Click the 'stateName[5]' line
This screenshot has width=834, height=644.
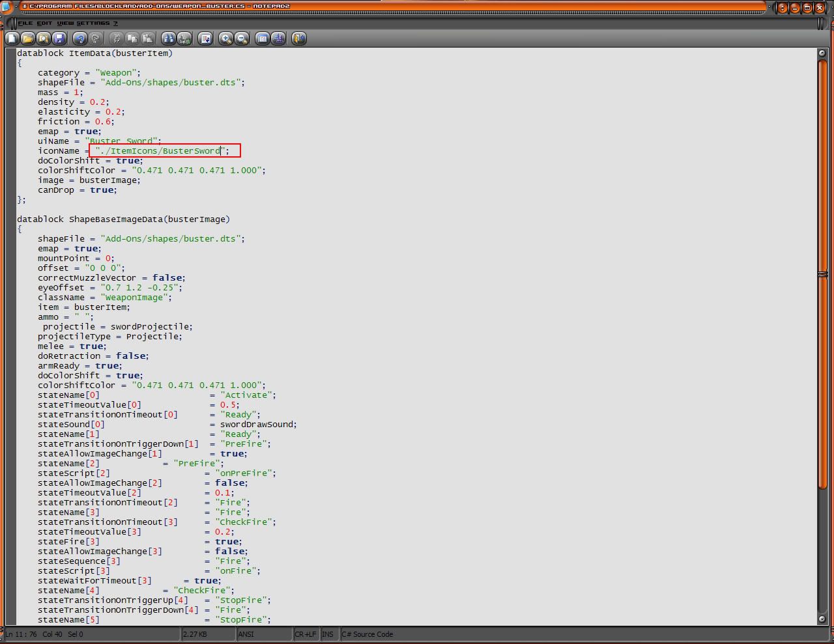pos(154,620)
